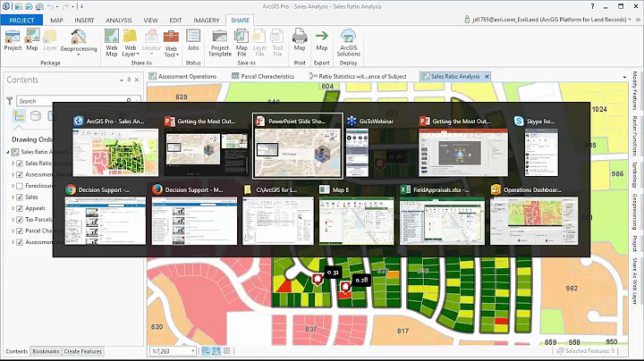The height and width of the screenshot is (361, 644).
Task: Switch to Create Features pane tab
Action: pos(83,351)
